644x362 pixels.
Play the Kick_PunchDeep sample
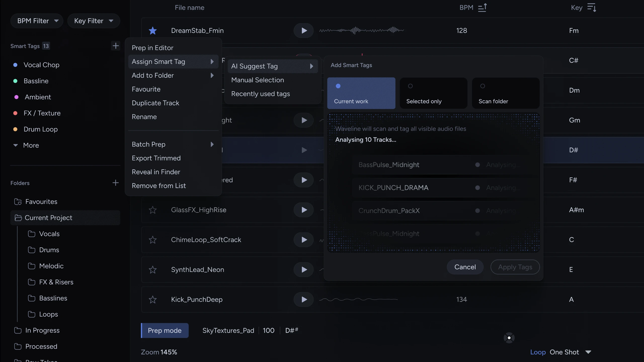(304, 300)
